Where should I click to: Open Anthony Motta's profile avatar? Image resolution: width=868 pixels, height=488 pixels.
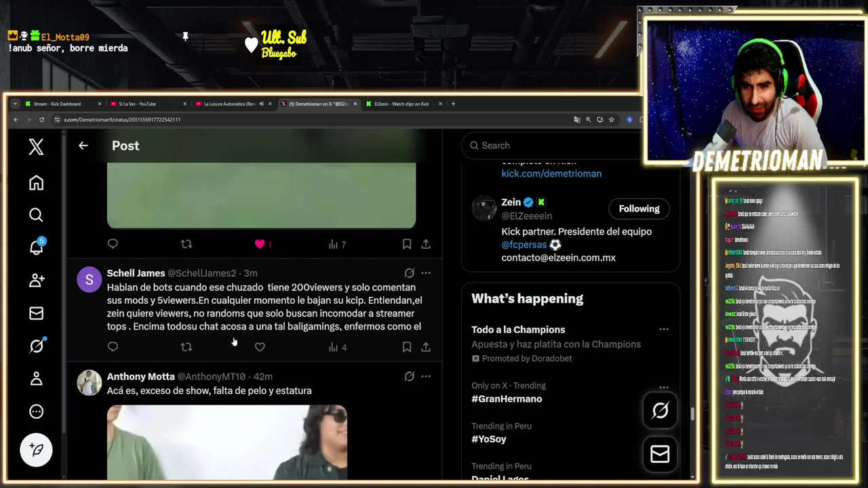coord(89,382)
